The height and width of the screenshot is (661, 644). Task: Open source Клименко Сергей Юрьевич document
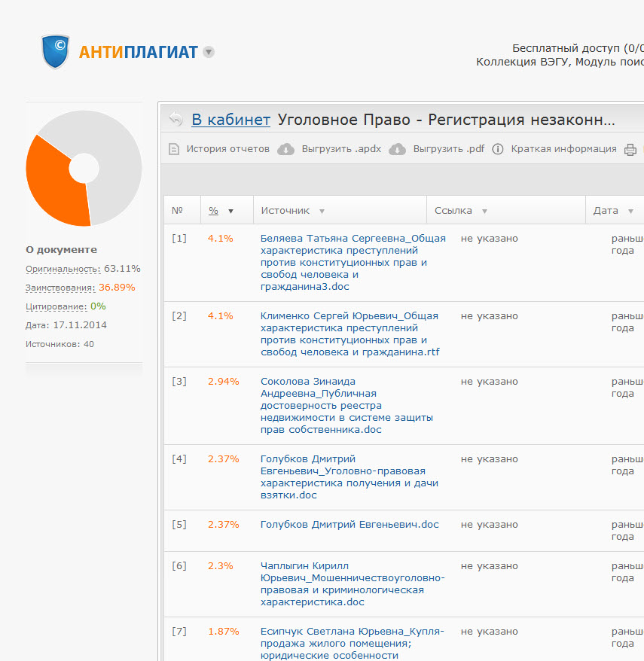coord(350,334)
